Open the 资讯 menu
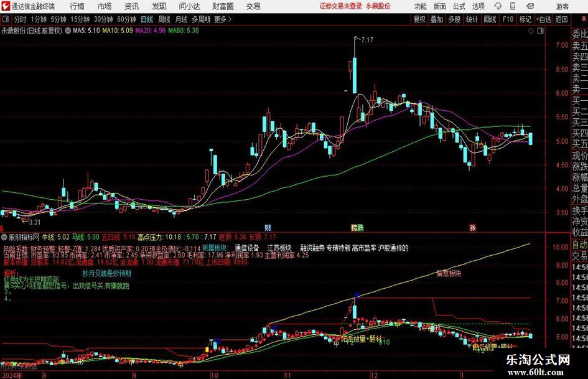 point(131,6)
